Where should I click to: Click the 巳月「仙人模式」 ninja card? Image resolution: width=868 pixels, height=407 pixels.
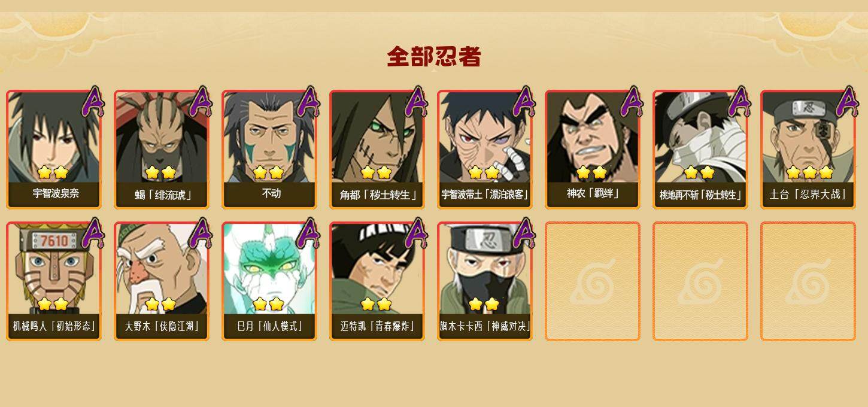pos(269,281)
